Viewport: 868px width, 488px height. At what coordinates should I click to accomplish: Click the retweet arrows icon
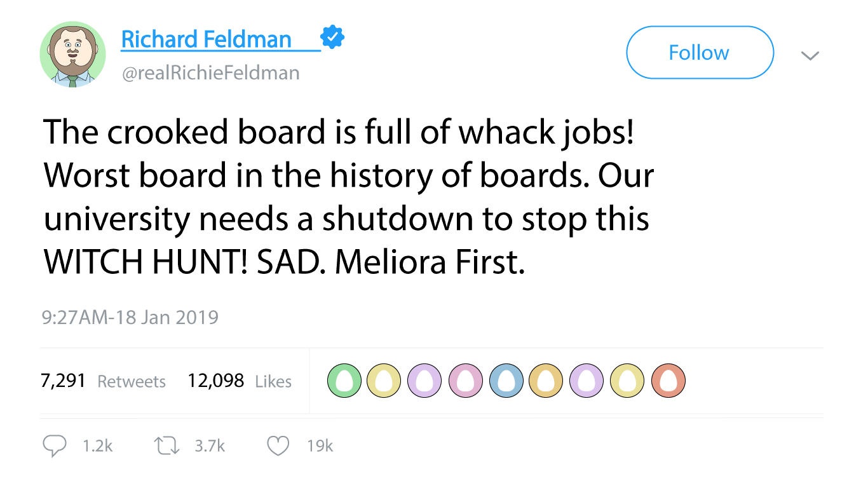tap(166, 446)
